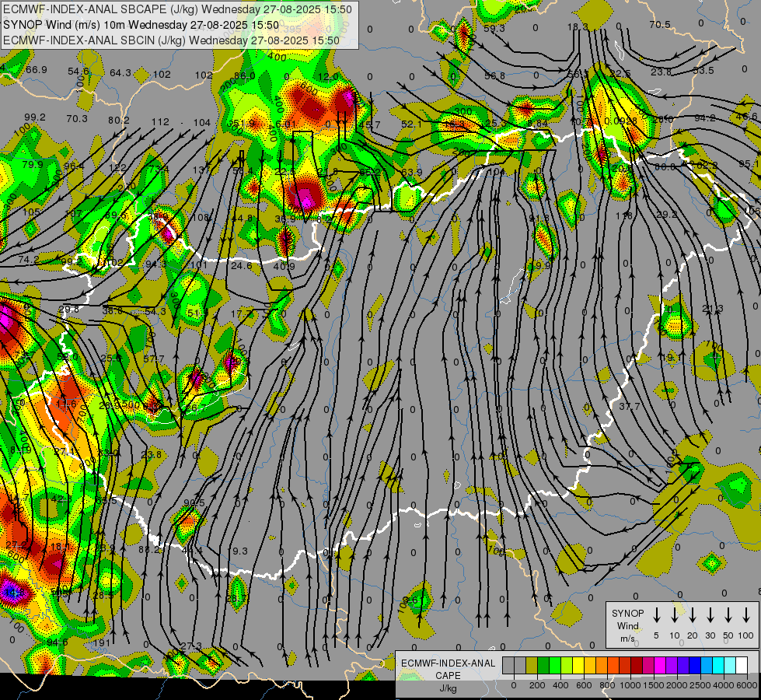
Task: Click the station value 70.5
Action: pyautogui.click(x=660, y=25)
